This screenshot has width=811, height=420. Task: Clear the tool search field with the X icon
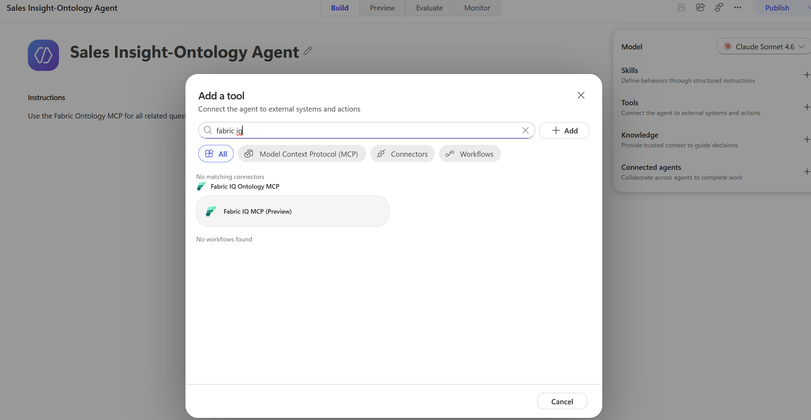click(525, 130)
